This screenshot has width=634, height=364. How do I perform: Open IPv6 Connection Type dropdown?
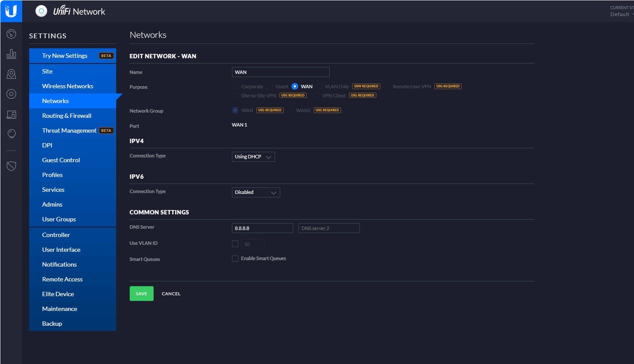coord(256,192)
